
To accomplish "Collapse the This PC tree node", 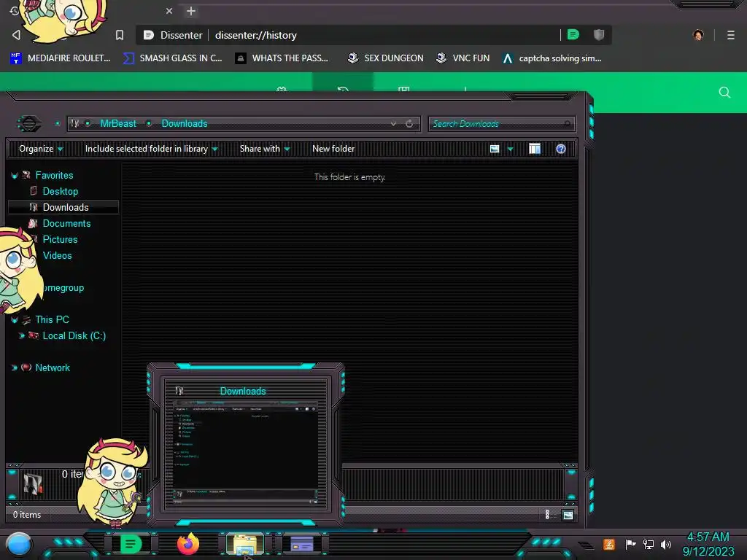I will click(15, 320).
